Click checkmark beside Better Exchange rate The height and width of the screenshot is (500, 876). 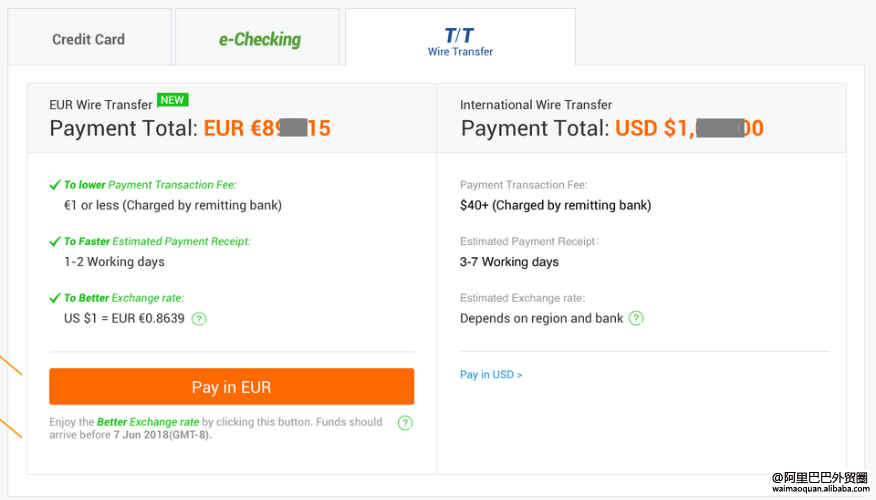55,298
